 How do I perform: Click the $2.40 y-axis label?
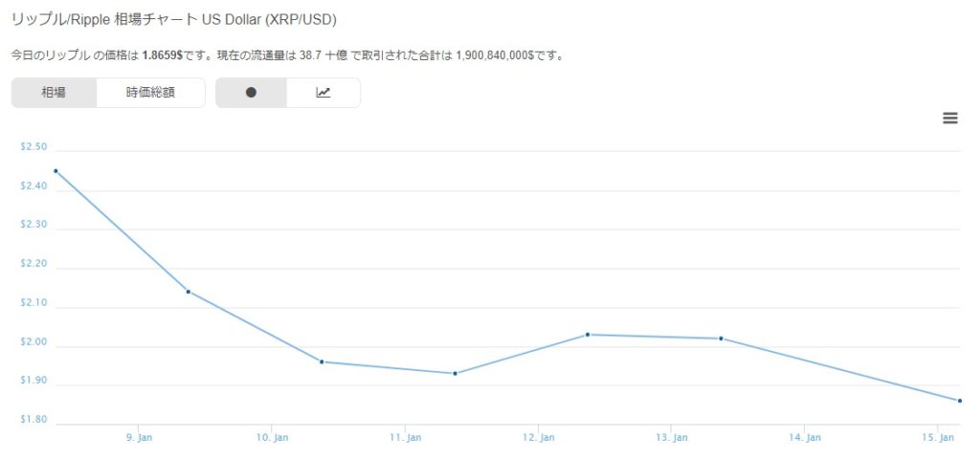tap(33, 186)
